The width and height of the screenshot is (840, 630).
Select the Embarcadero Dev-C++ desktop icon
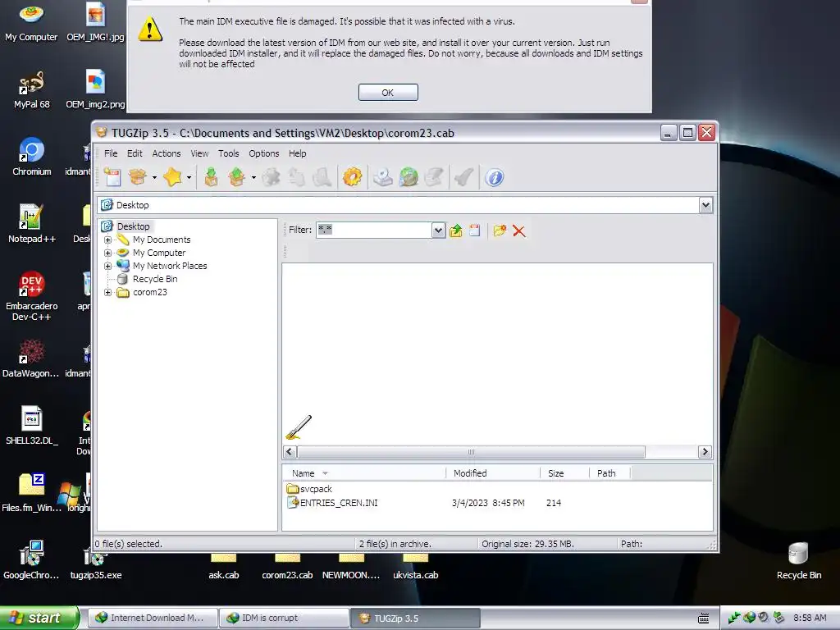[x=32, y=296]
